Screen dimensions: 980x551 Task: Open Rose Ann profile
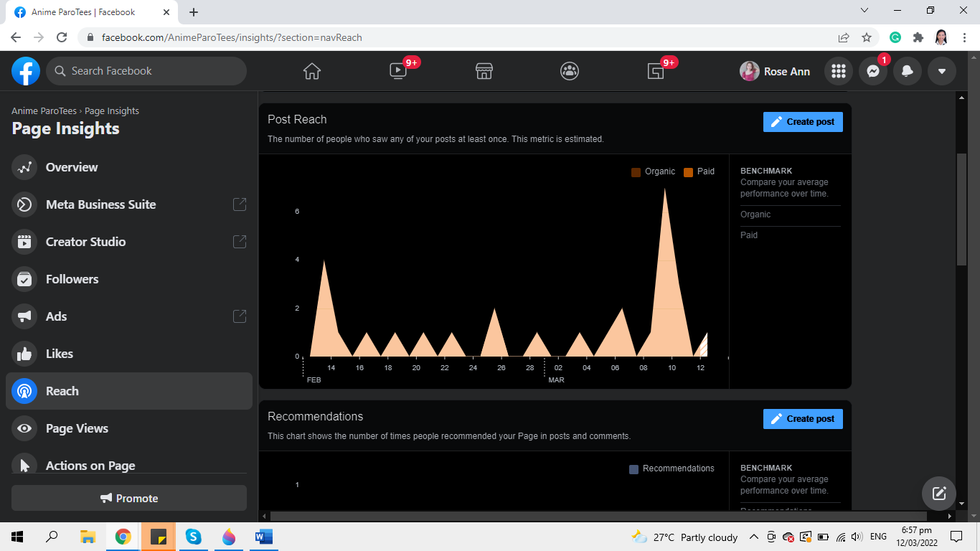(x=776, y=71)
